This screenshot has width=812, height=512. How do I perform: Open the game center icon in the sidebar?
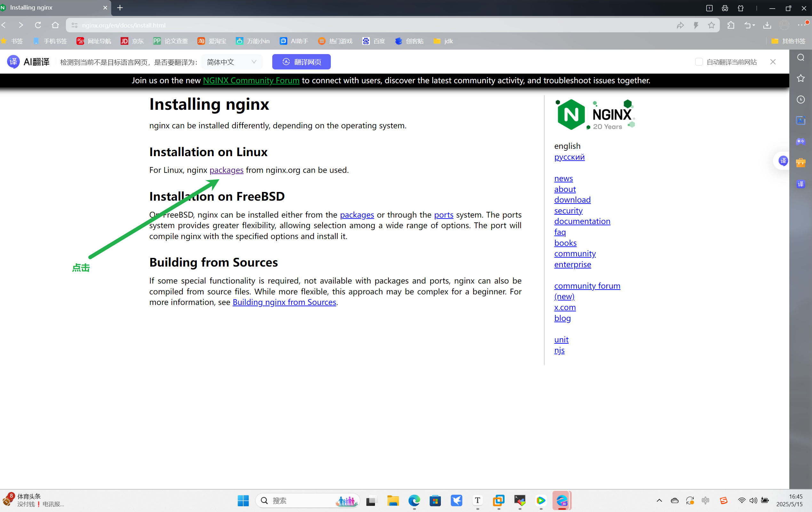801,141
